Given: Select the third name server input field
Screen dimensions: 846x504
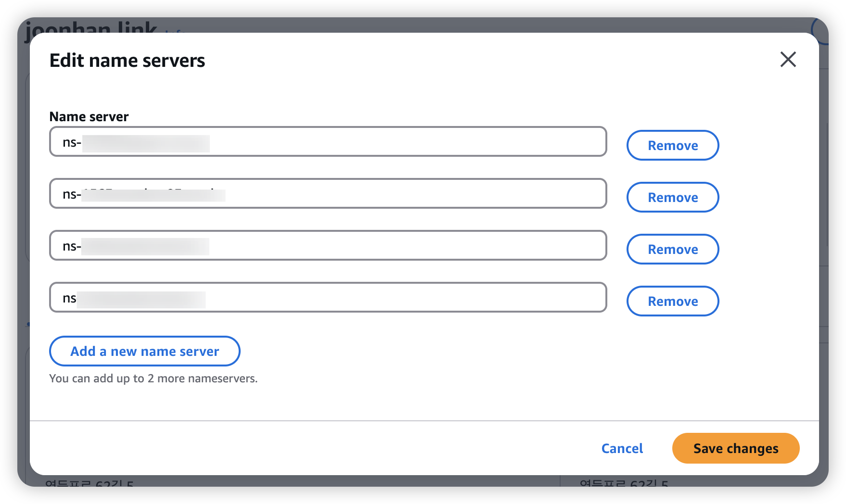Looking at the screenshot, I should click(x=327, y=246).
